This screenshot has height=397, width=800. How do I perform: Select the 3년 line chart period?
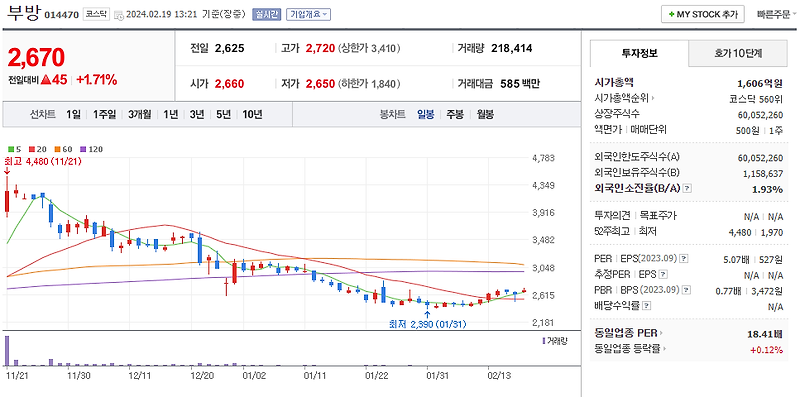tap(196, 114)
